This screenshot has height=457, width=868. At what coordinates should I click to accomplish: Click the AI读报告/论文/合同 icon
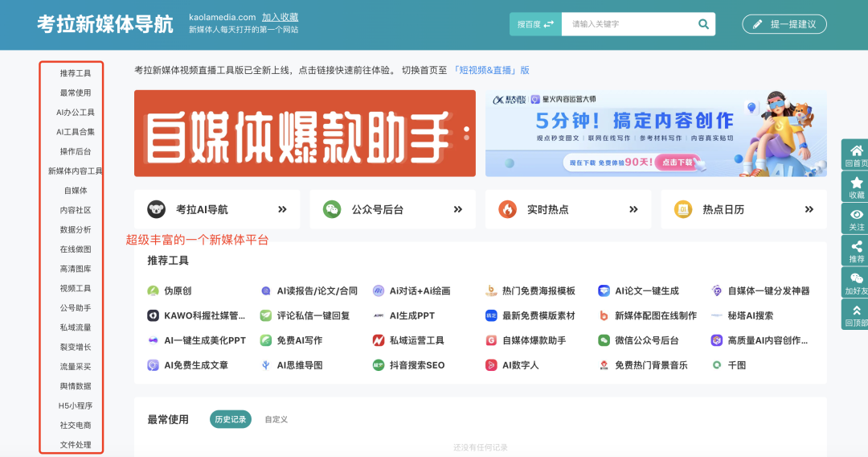tap(266, 290)
